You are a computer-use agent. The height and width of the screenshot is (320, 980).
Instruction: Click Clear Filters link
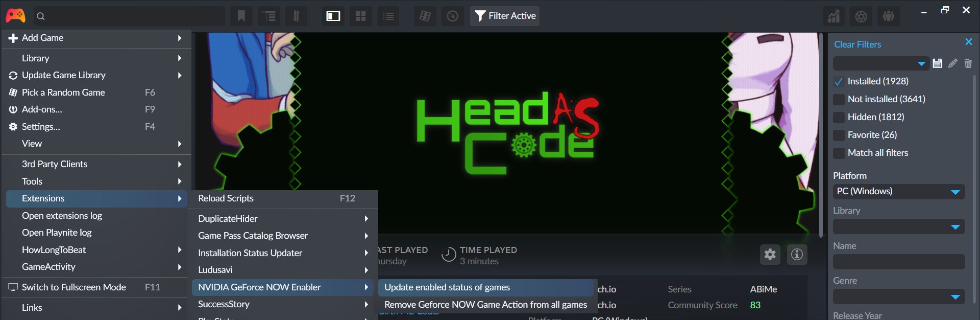(857, 44)
